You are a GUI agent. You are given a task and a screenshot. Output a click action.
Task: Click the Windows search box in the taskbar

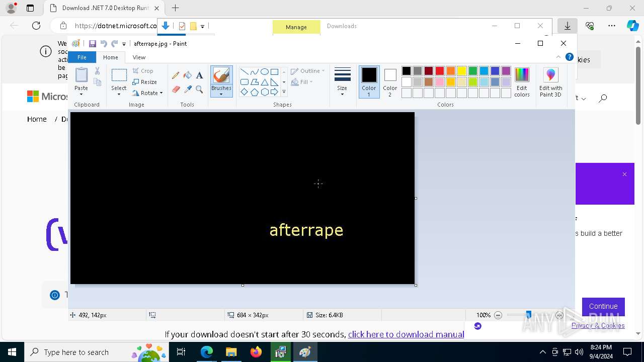96,352
